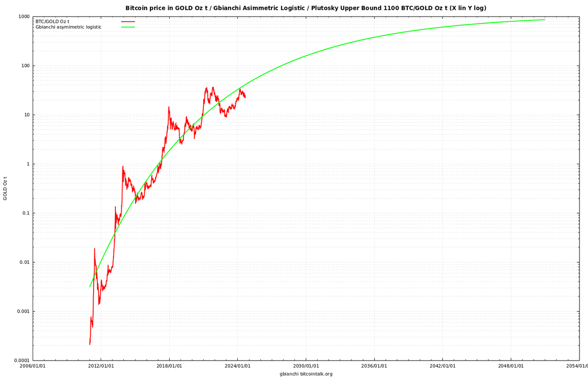Click the 'gbianchi bitcointalk.org' x-axis caption

pyautogui.click(x=306, y=374)
